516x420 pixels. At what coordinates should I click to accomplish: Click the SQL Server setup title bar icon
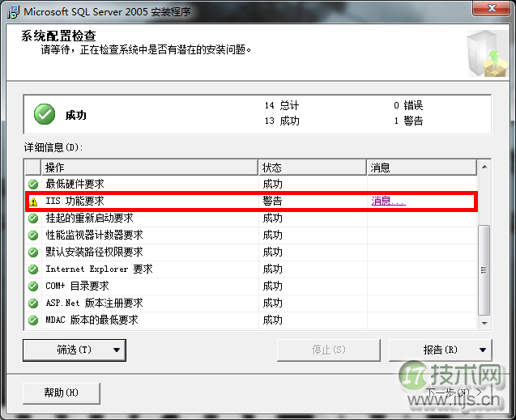tap(13, 12)
